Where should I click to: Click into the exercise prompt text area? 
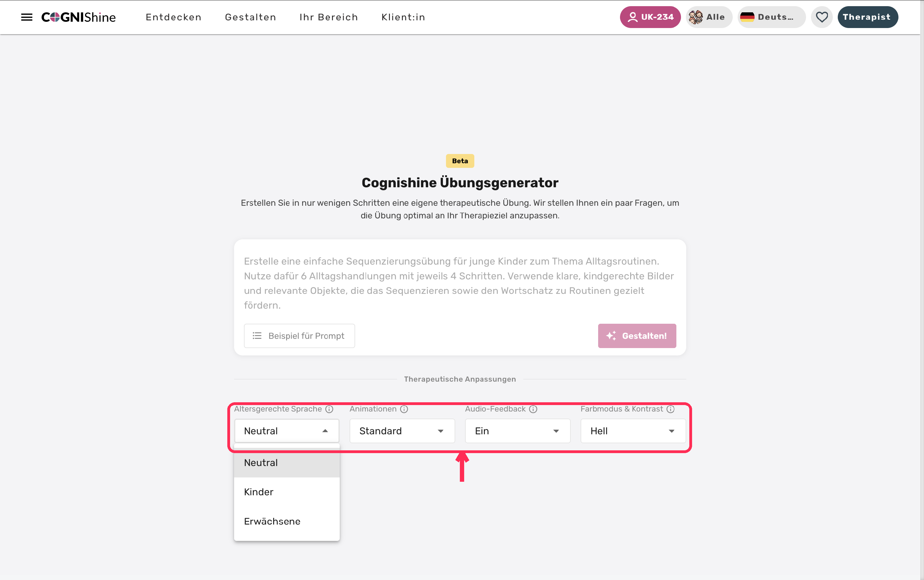[x=460, y=283]
